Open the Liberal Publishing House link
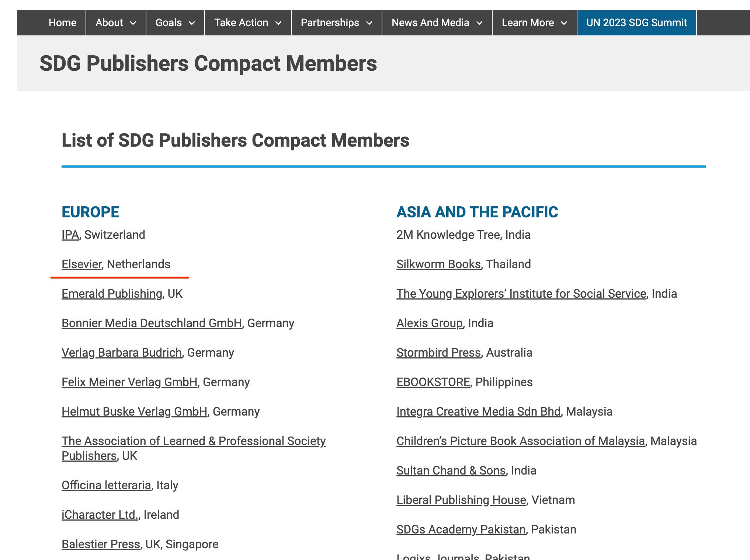Screen dimensions: 750x560 (x=461, y=500)
